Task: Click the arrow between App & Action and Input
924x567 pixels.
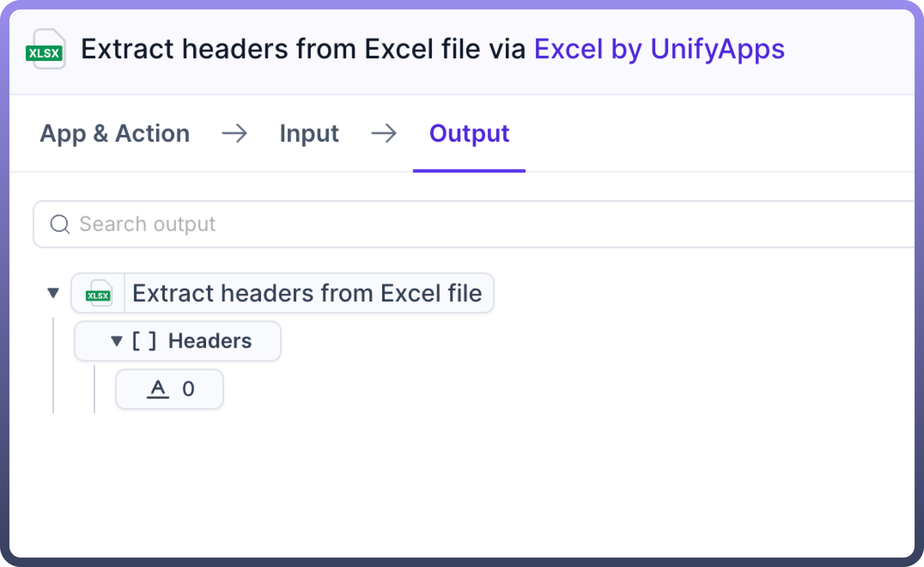Action: click(234, 133)
